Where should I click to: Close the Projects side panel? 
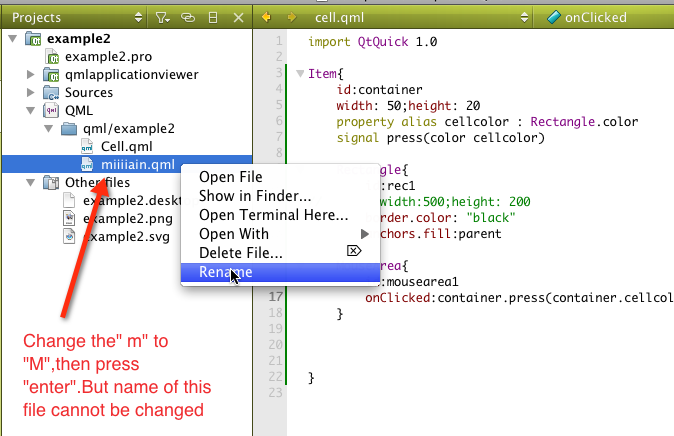point(237,18)
